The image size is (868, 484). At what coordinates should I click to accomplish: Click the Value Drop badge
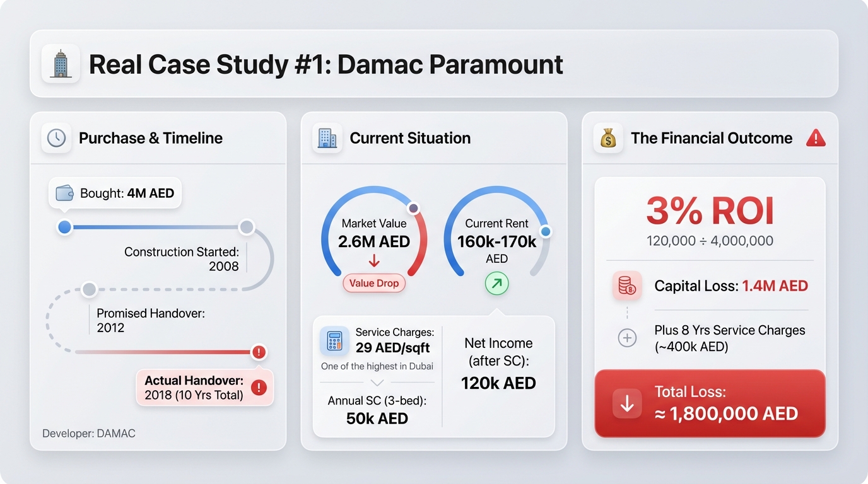[x=374, y=283]
